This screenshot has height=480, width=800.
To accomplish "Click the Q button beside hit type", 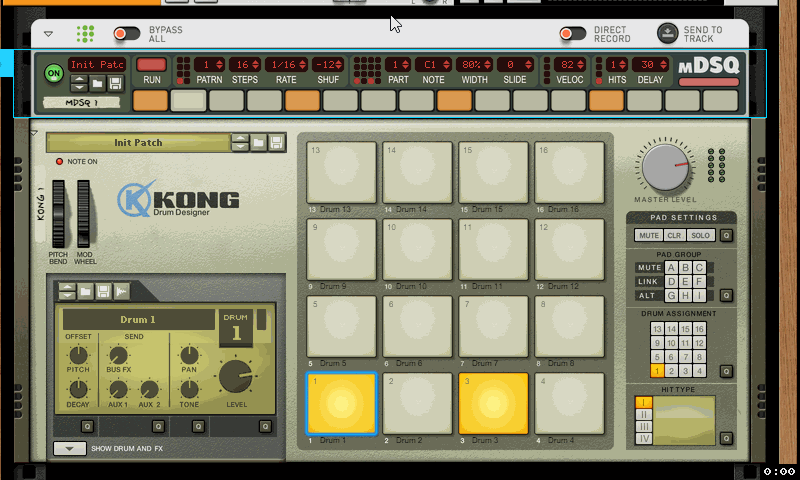I will [x=727, y=438].
